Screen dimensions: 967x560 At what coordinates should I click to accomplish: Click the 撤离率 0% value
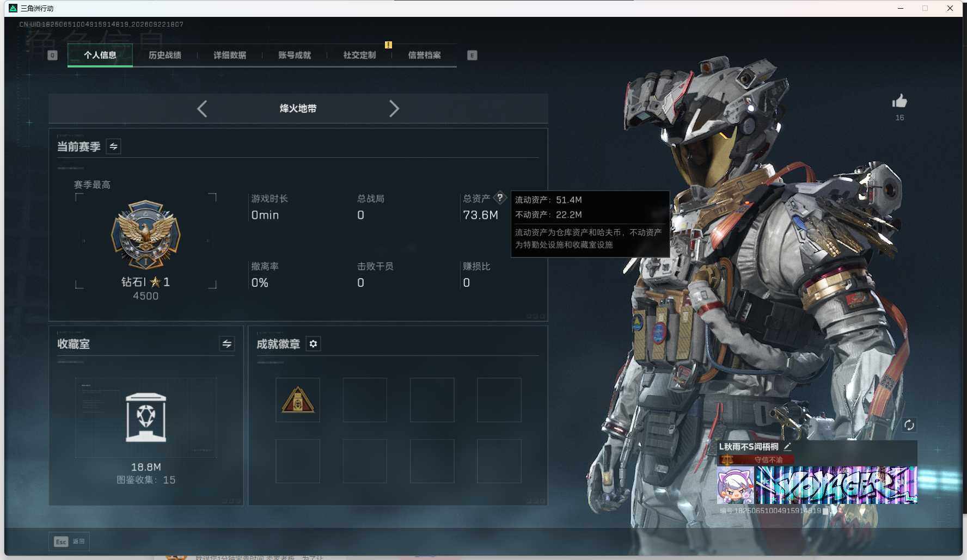(x=260, y=282)
